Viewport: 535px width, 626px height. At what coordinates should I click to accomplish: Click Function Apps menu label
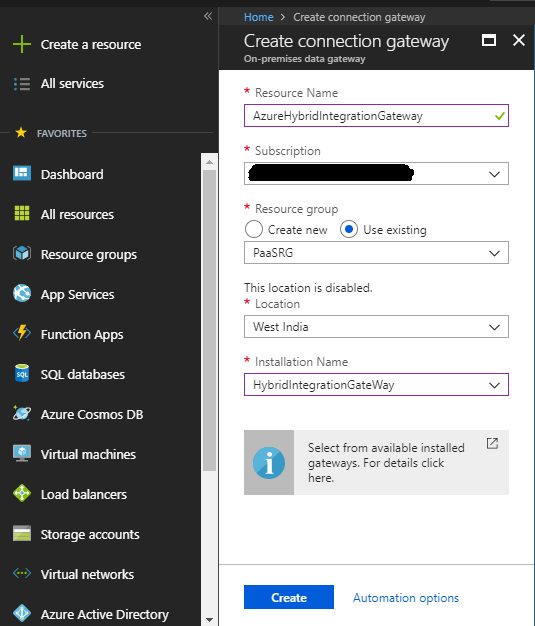tap(82, 335)
